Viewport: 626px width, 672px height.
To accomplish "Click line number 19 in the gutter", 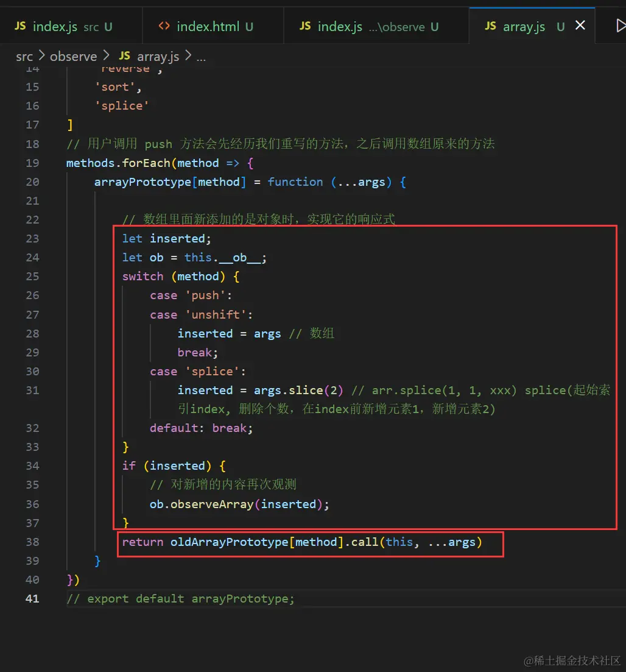I will (x=32, y=163).
